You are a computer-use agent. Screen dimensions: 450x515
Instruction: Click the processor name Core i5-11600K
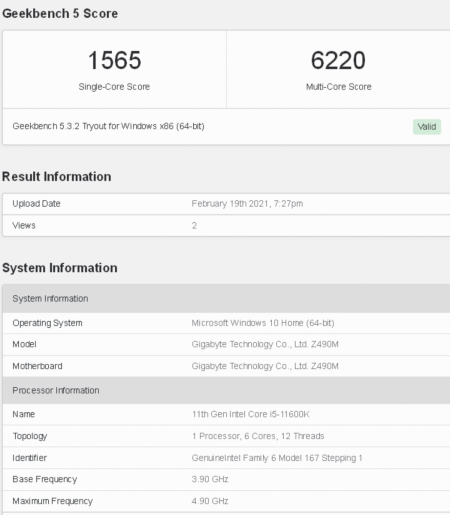[x=251, y=414]
